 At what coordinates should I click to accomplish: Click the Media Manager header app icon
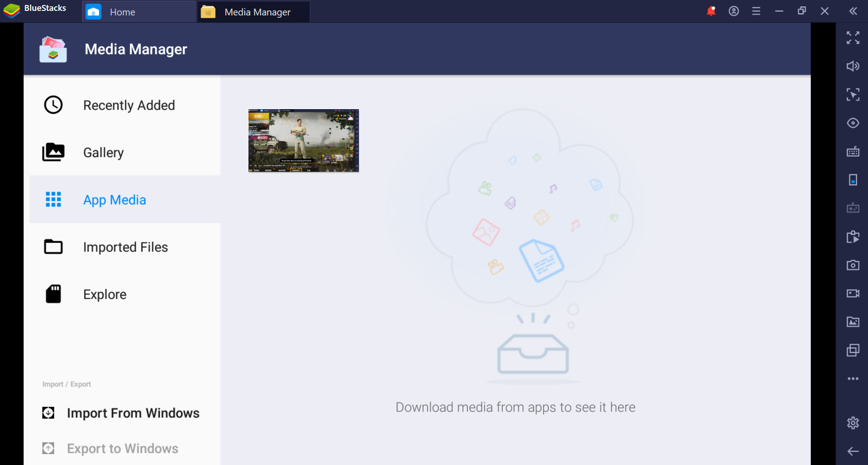click(x=53, y=50)
